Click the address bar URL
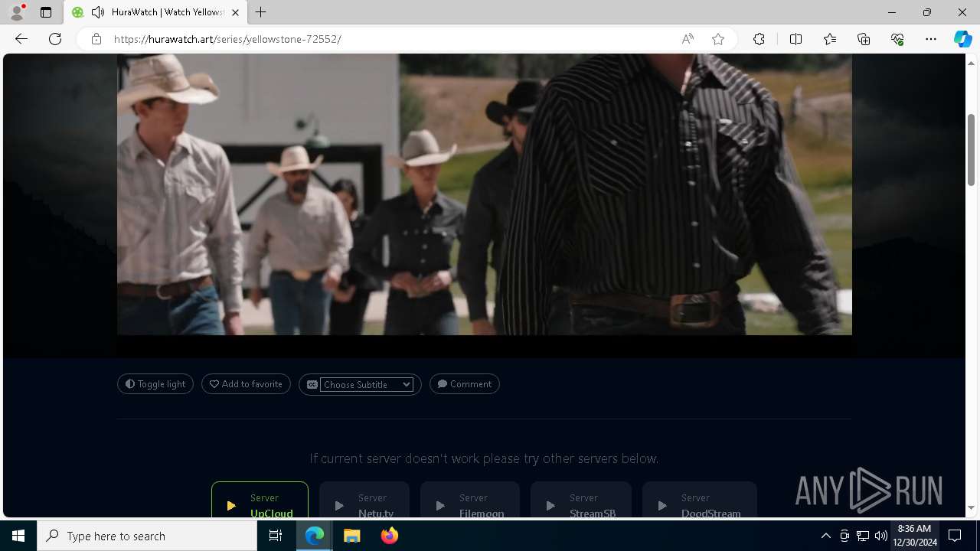 227,39
